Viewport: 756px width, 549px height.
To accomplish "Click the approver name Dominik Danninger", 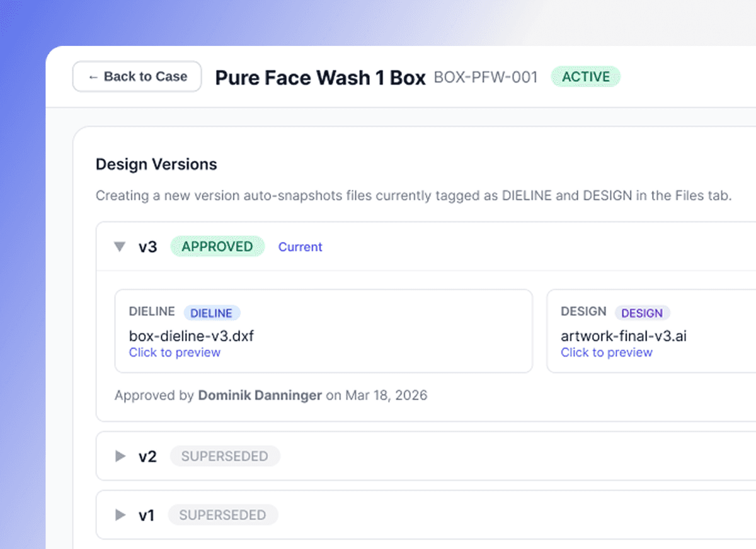I will [260, 395].
